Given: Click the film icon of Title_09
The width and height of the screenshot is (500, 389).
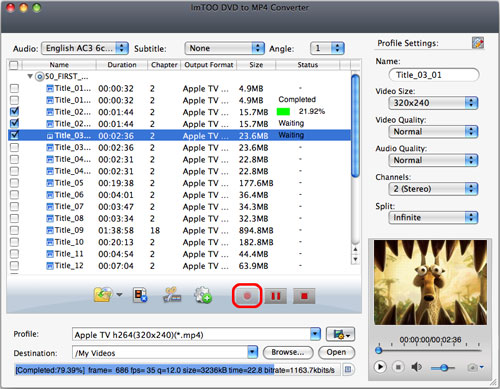Looking at the screenshot, I should [50, 230].
